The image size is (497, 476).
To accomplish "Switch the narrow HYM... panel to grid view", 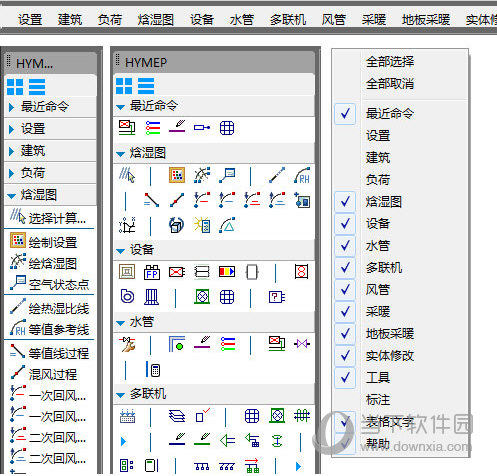I will [x=15, y=87].
